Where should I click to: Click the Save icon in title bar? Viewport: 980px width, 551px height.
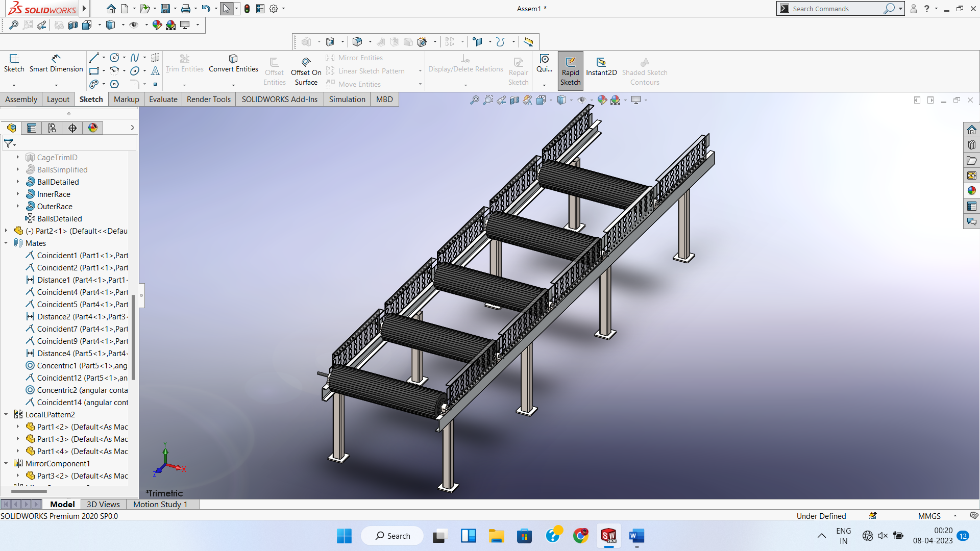tap(165, 9)
